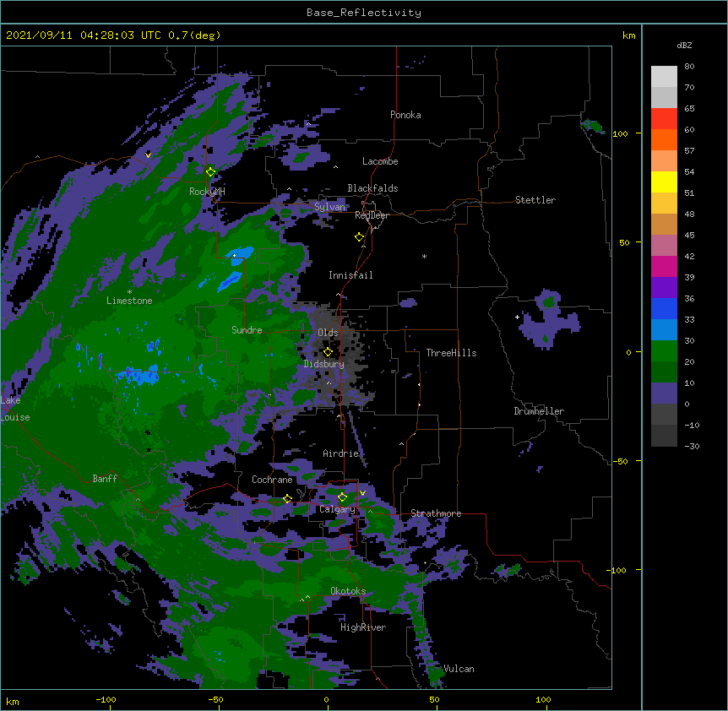728x711 pixels.
Task: Click the -50 tick label on bottom axis
Action: [215, 699]
